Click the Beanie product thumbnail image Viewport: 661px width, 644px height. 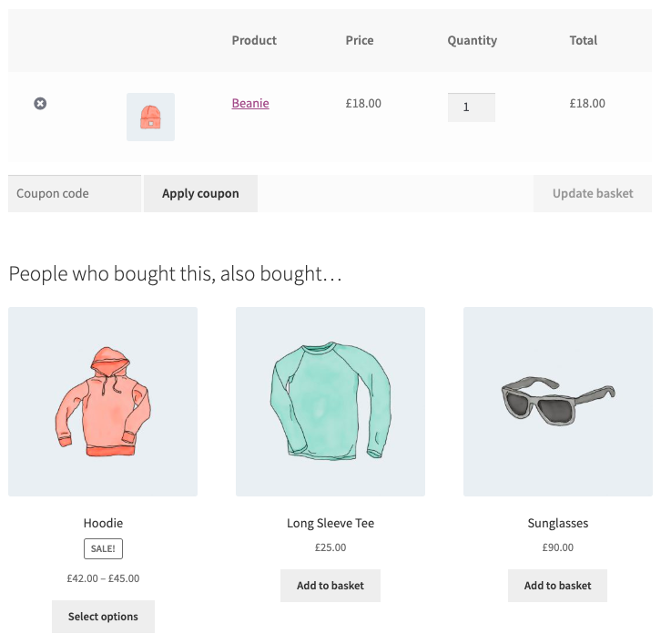[150, 117]
